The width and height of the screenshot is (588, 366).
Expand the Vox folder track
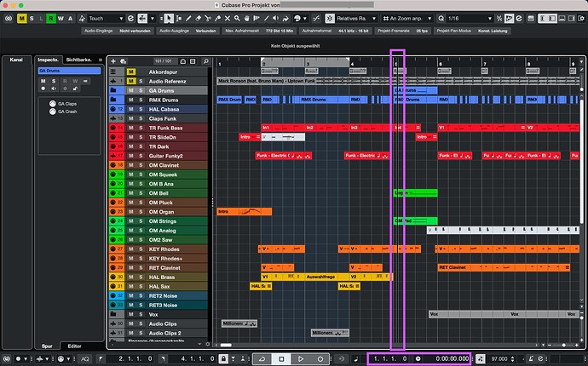pos(112,314)
